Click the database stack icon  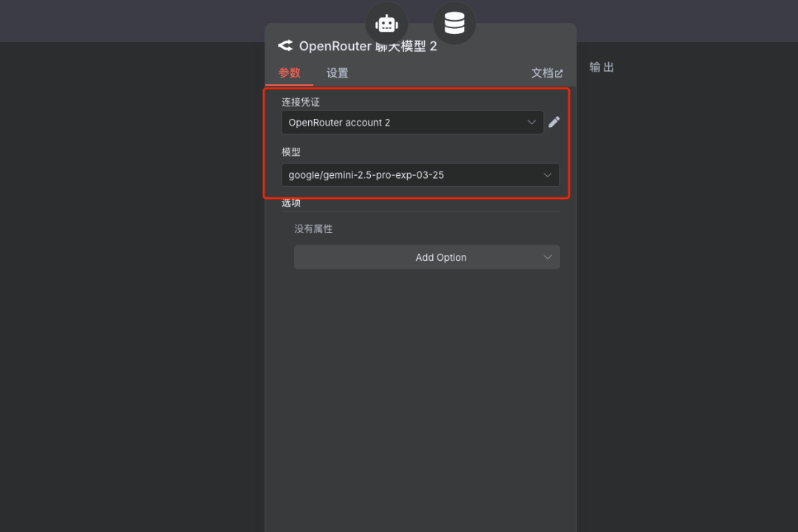pyautogui.click(x=454, y=23)
